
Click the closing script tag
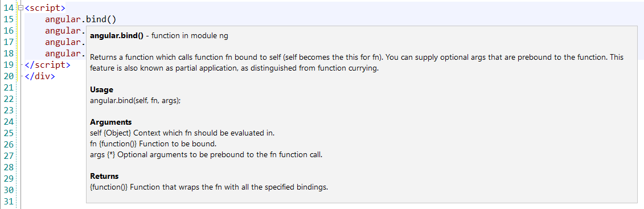point(48,65)
